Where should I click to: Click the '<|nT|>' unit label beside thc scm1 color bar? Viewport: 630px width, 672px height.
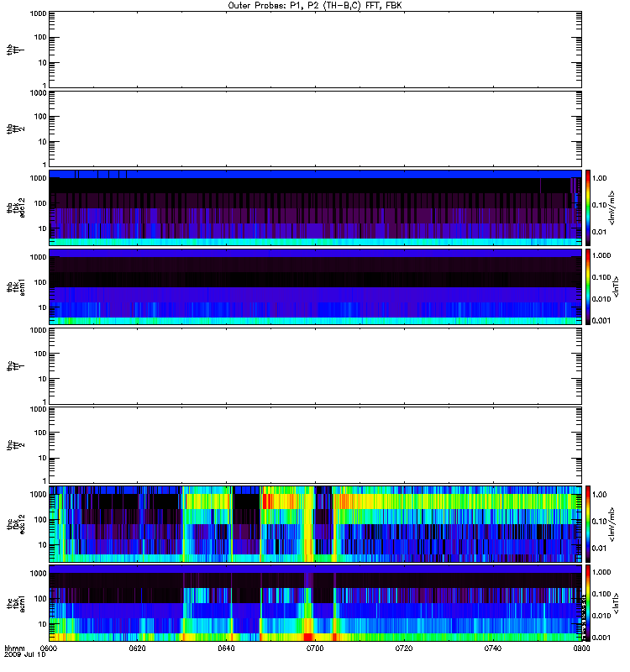click(x=617, y=603)
